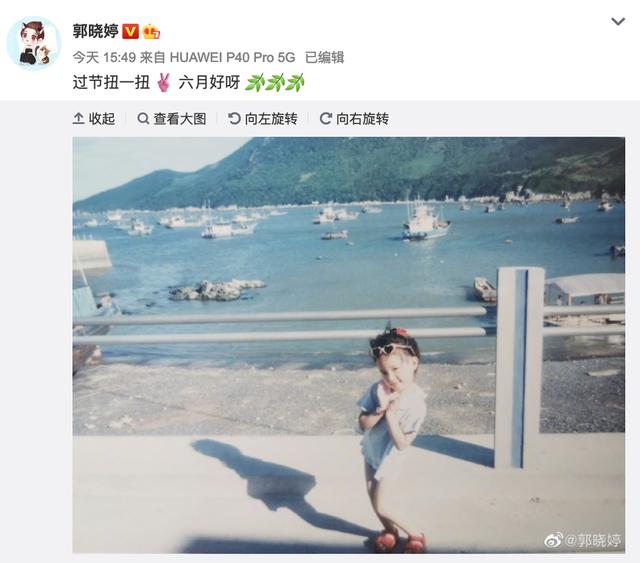Click the green leaf emojis in post
The width and height of the screenshot is (640, 563).
[x=275, y=82]
